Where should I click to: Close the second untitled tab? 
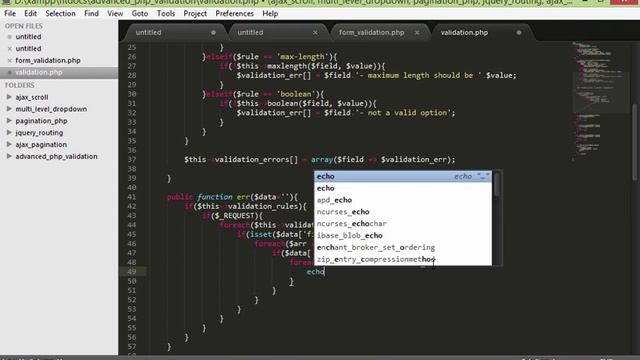click(315, 32)
